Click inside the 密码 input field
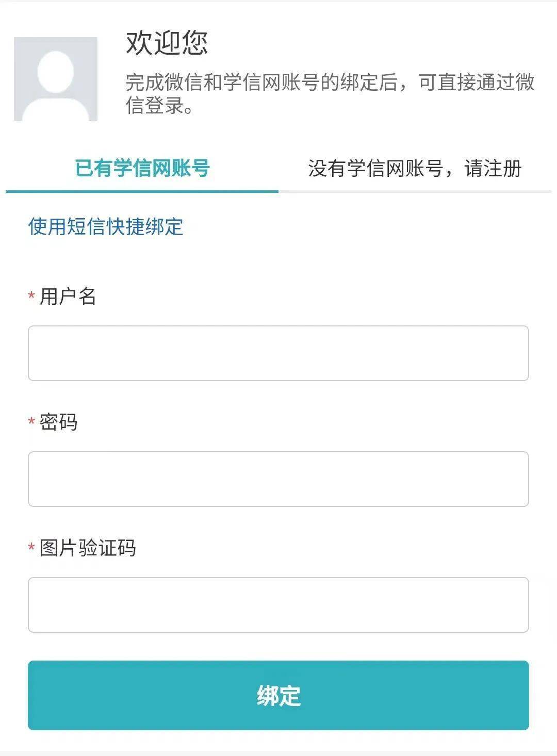This screenshot has height=756, width=557. tap(278, 479)
